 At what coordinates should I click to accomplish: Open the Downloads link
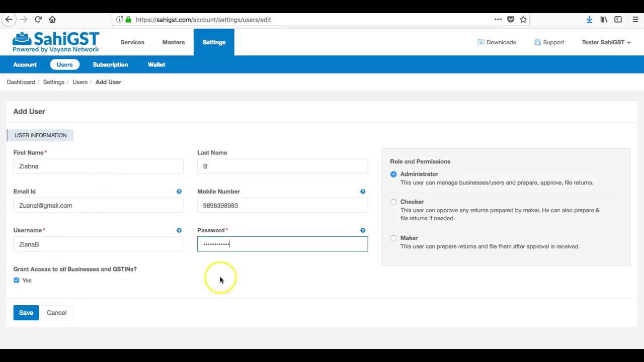497,42
